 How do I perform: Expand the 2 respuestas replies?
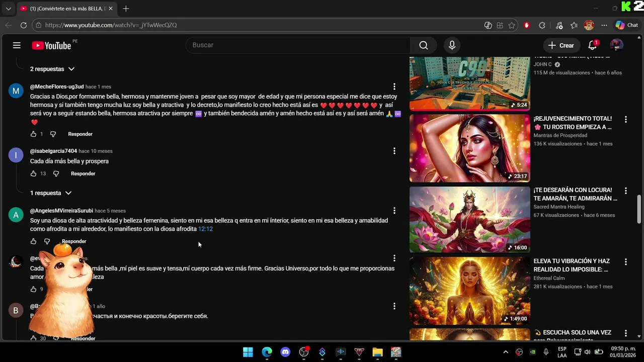click(x=52, y=69)
